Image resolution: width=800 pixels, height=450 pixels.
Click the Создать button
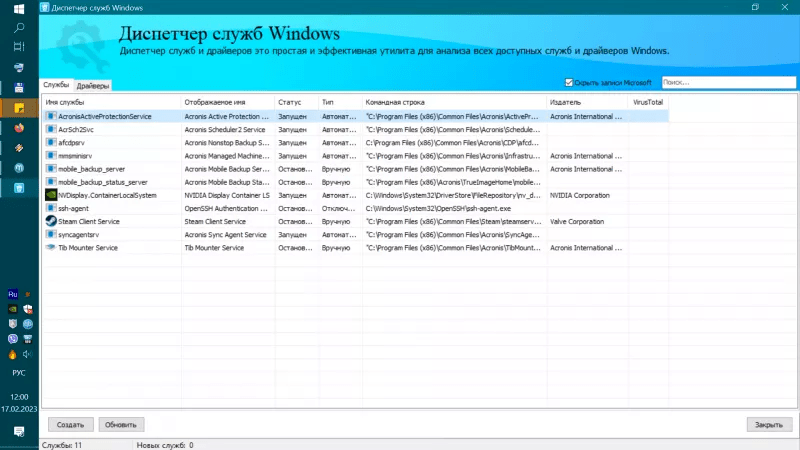click(70, 424)
